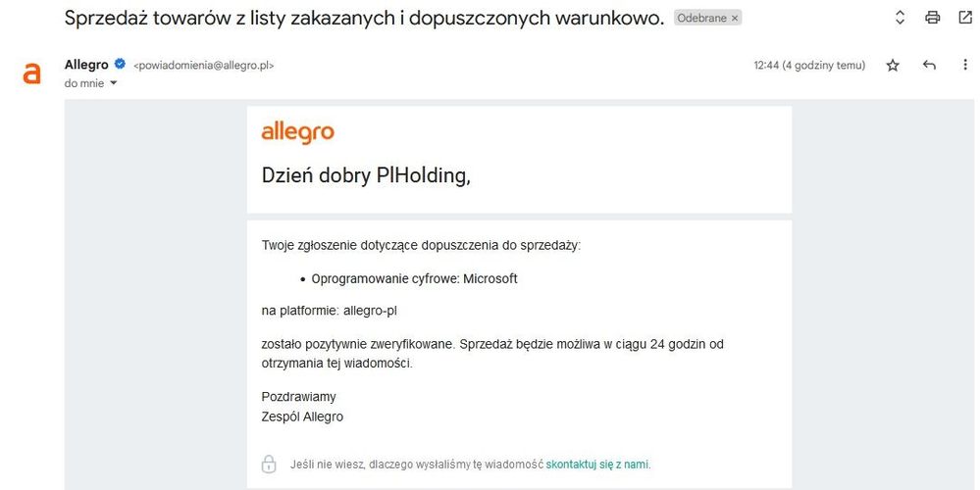The width and height of the screenshot is (980, 490).
Task: Click the "Oprogramowanie cyfrowe: Microsoft" list item
Action: [414, 278]
